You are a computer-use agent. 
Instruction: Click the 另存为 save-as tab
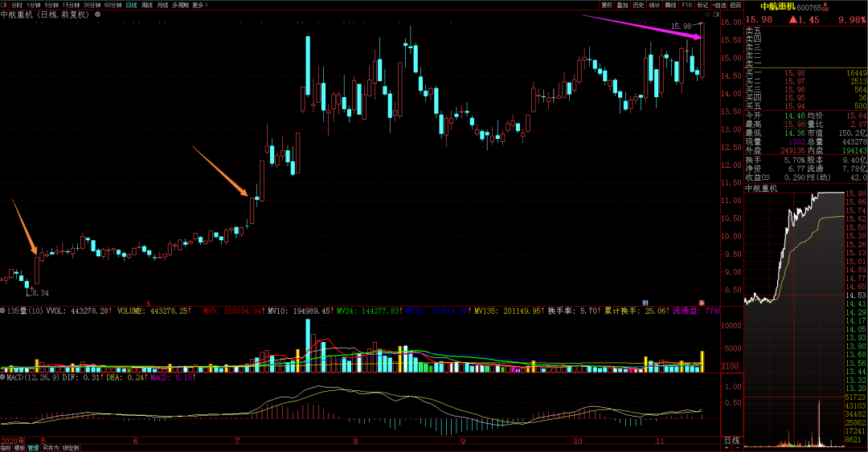(51, 448)
